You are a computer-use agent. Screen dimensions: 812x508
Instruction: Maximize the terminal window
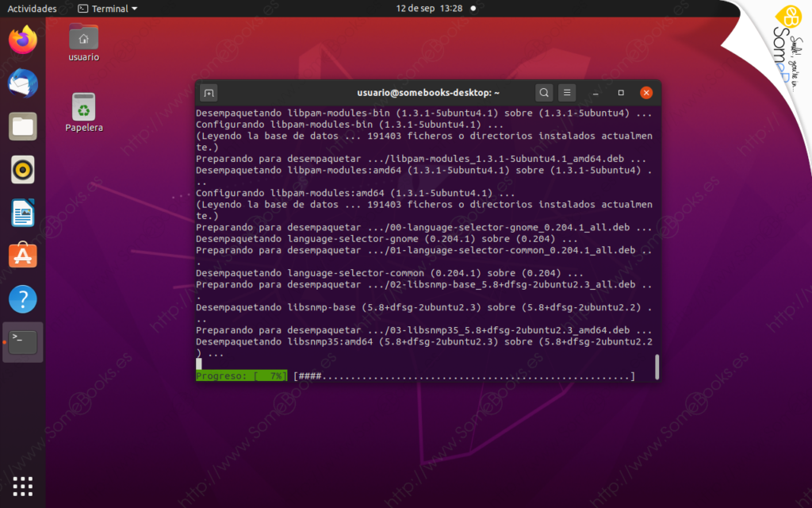pos(621,93)
